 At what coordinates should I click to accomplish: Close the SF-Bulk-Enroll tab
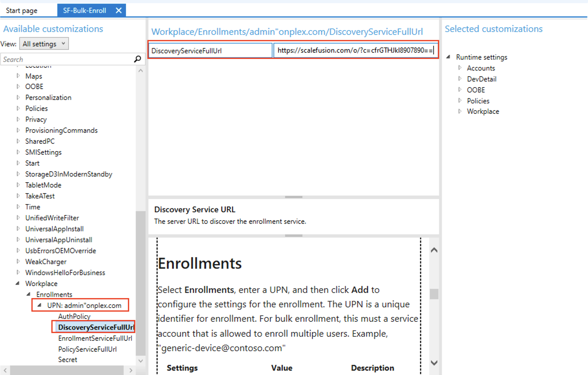pyautogui.click(x=119, y=10)
